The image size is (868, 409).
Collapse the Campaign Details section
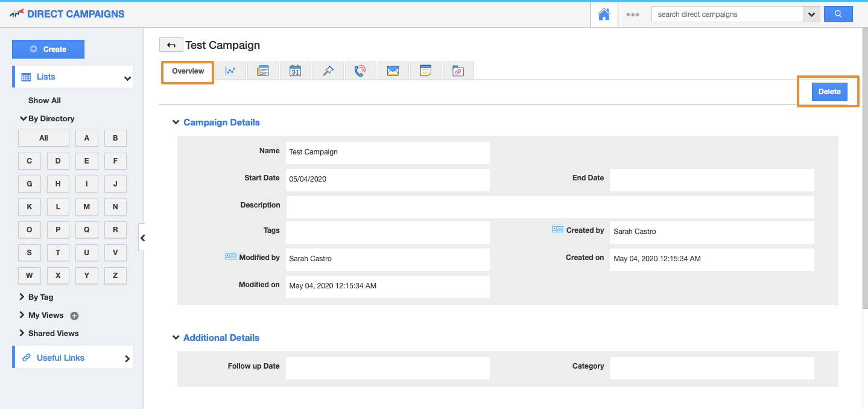pos(176,122)
